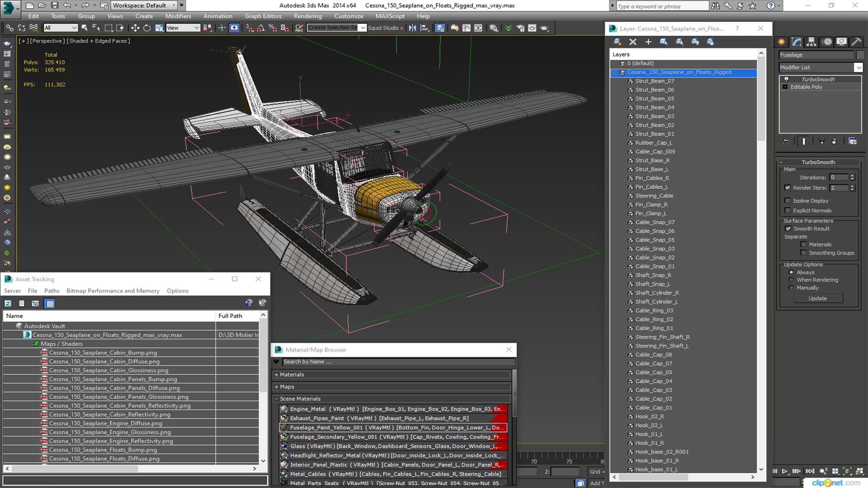
Task: Open the Workspace: Default dropdown
Action: [x=144, y=5]
